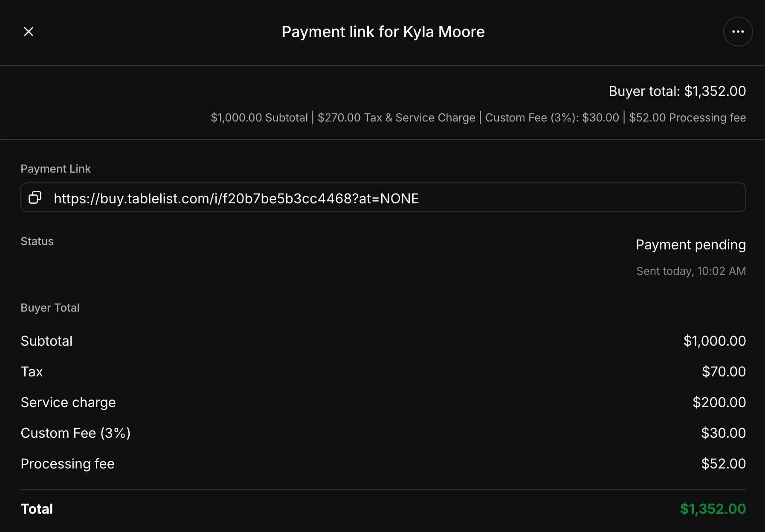Viewport: 765px width, 532px height.
Task: Click the Payment link for Kyla Moore title
Action: (383, 32)
